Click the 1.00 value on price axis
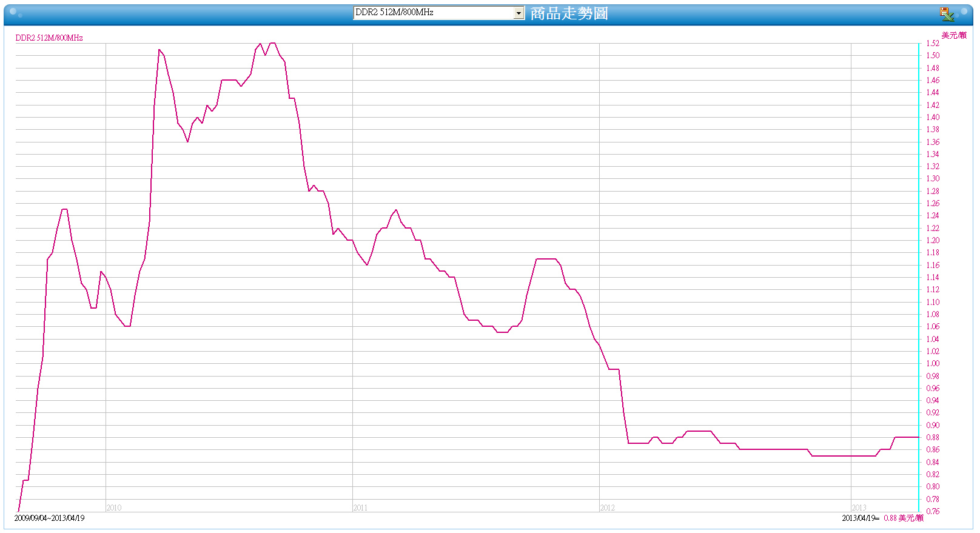This screenshot has width=980, height=533. 933,363
